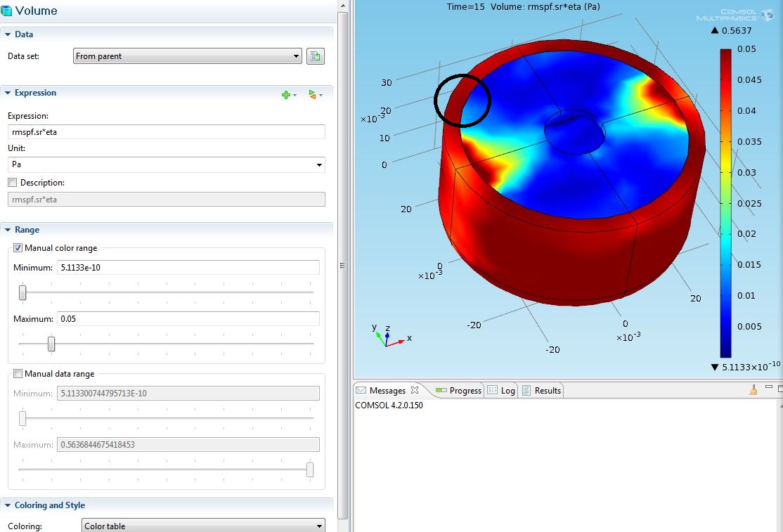The height and width of the screenshot is (532, 783).
Task: Click the broom icon to clear messages
Action: (x=753, y=390)
